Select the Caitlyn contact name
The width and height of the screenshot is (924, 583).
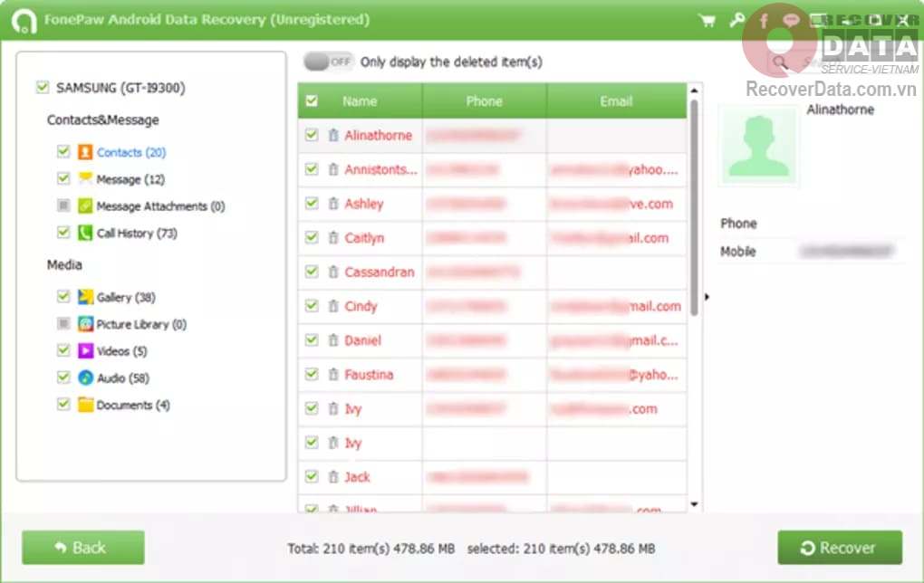[364, 238]
